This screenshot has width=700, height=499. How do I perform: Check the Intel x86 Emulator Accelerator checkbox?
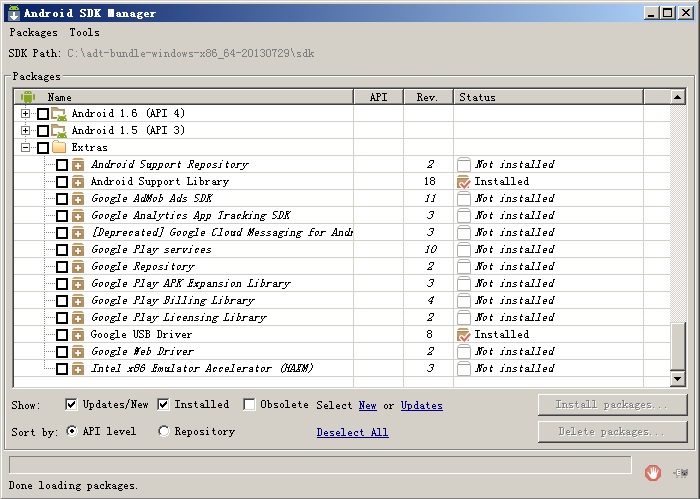point(62,369)
